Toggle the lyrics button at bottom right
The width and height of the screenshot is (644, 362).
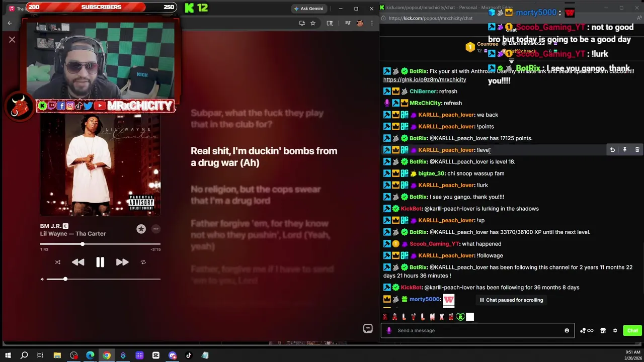pyautogui.click(x=368, y=328)
